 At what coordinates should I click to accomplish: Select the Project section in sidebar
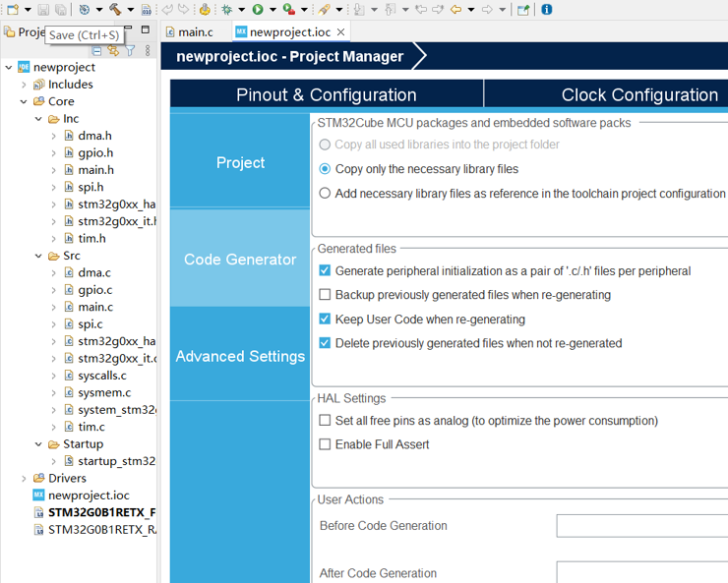(x=240, y=162)
